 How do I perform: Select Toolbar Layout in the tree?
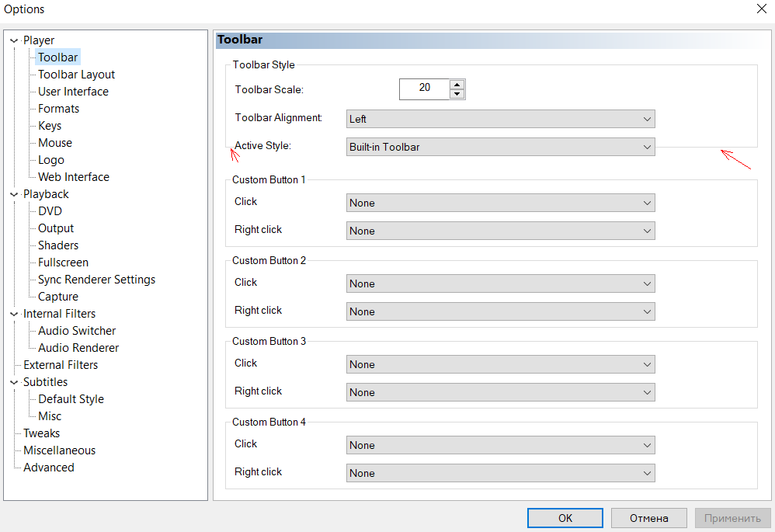76,75
